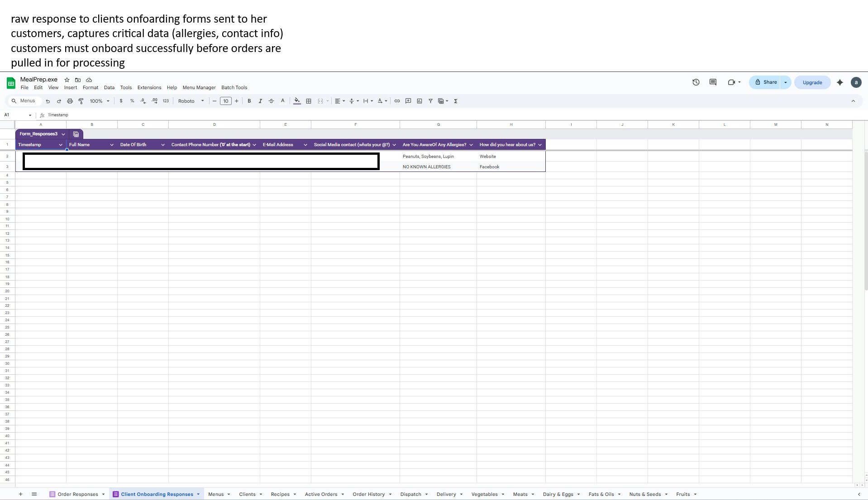The width and height of the screenshot is (868, 500).
Task: Toggle italic text formatting
Action: 260,101
